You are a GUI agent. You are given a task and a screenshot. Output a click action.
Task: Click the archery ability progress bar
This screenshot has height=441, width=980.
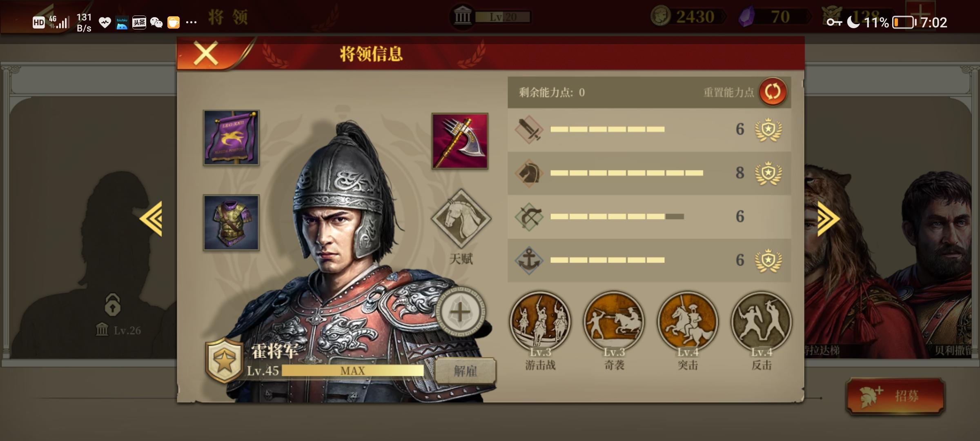(x=617, y=216)
